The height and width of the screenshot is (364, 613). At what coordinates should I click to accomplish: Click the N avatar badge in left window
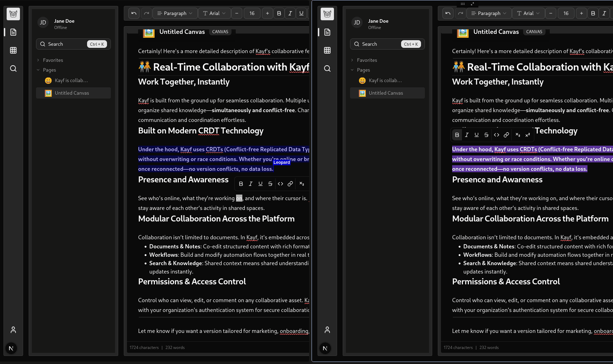tap(11, 348)
